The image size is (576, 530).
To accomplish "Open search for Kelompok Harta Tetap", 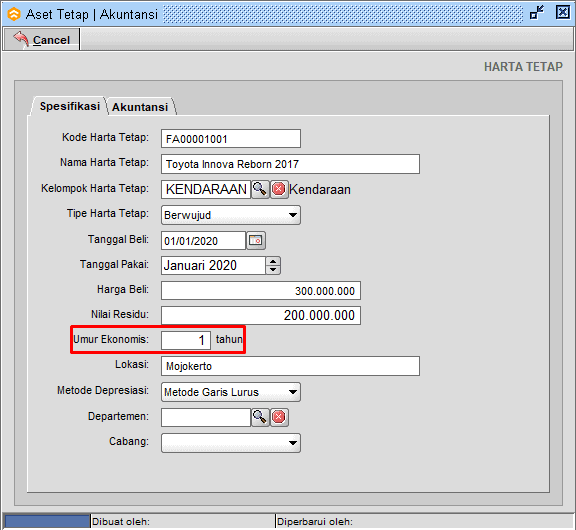I will click(260, 189).
